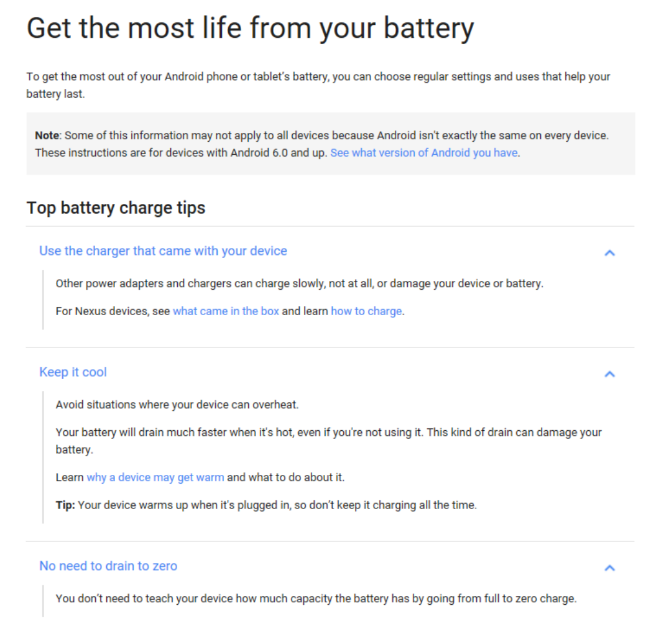Click the 'These instructions are for devices' sentence
This screenshot has width=651, height=644.
pyautogui.click(x=181, y=153)
